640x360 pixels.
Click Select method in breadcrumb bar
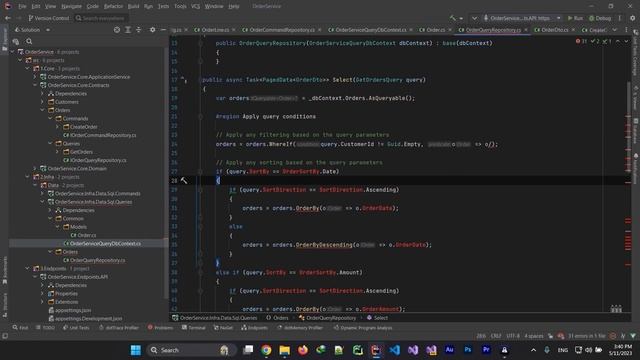[378, 318]
